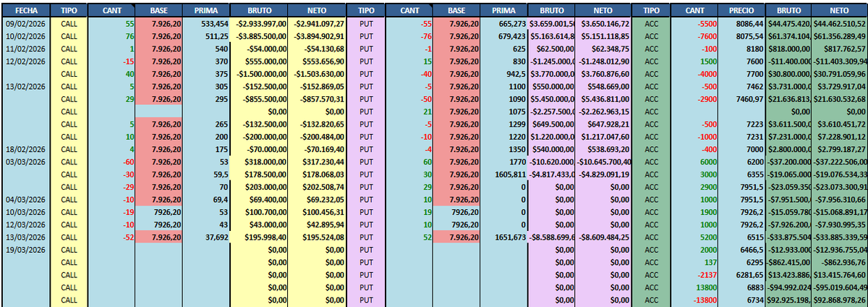The height and width of the screenshot is (307, 868).
Task: Click the date cell 13/02/2026
Action: [x=26, y=87]
